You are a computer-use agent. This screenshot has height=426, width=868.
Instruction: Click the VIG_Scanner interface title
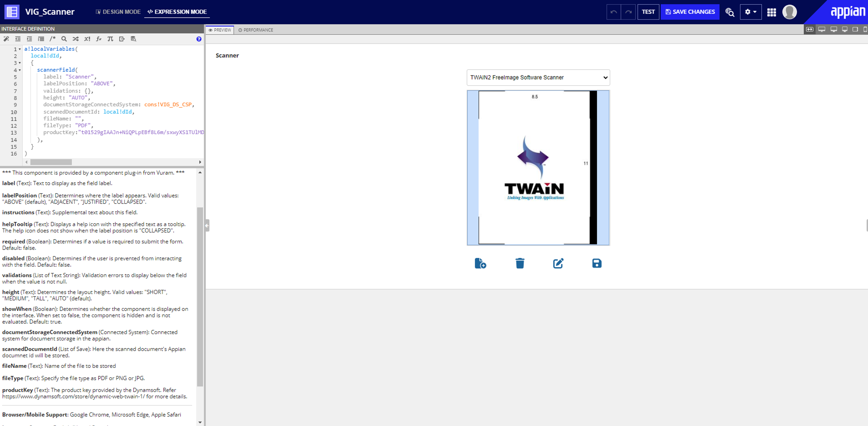[x=50, y=12]
